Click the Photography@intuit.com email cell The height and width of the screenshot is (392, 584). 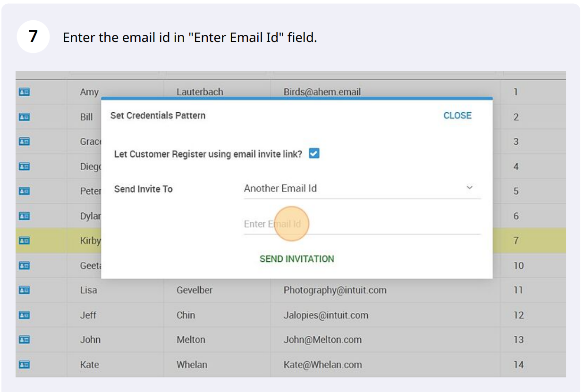tap(335, 291)
